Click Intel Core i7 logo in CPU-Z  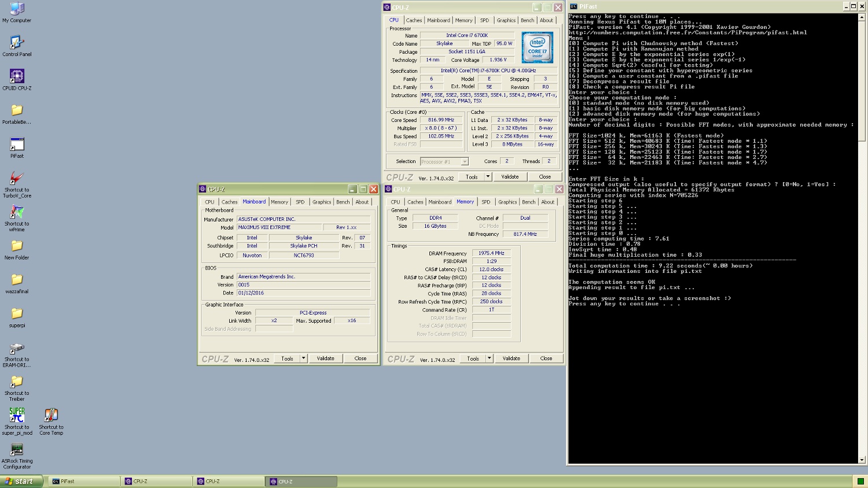pos(537,47)
